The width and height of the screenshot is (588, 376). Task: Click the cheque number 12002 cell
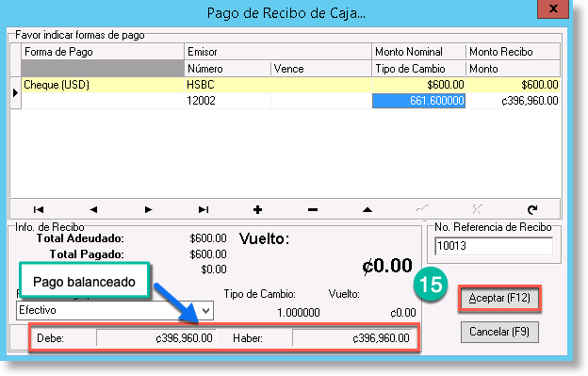click(x=228, y=101)
